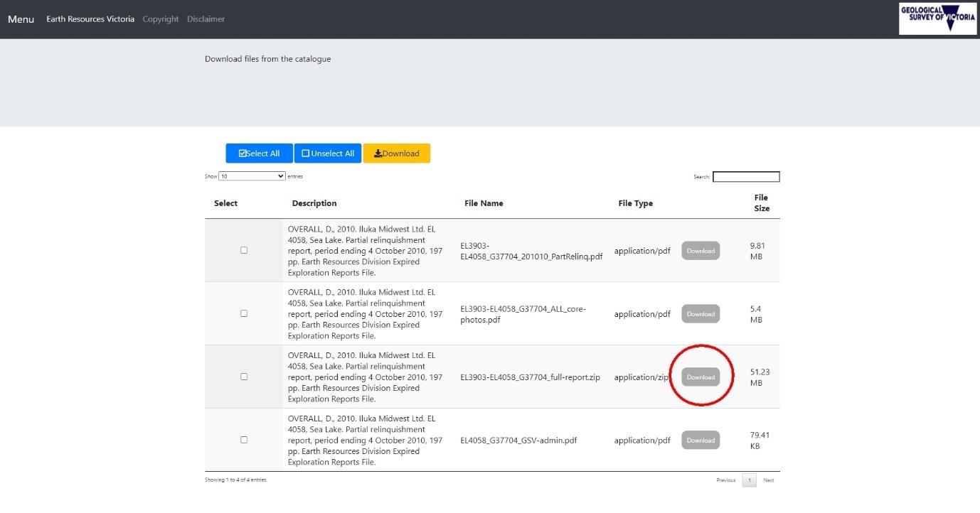
Task: Go to the Next page of entries
Action: 768,480
